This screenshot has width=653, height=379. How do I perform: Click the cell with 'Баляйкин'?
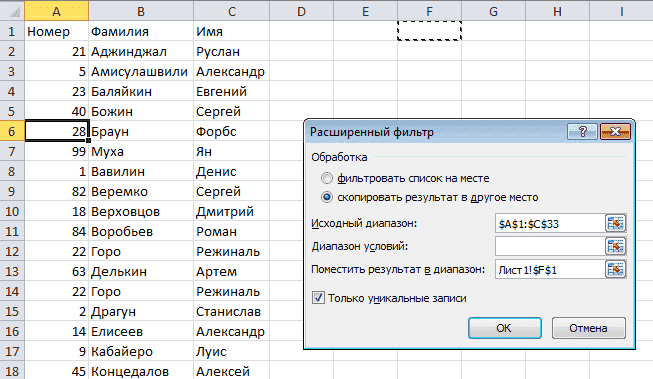141,91
